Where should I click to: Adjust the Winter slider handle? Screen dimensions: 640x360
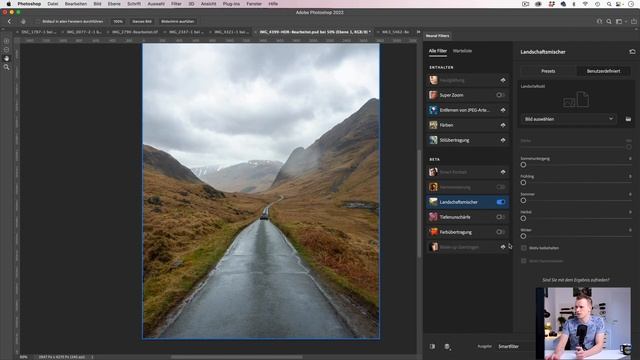[523, 236]
